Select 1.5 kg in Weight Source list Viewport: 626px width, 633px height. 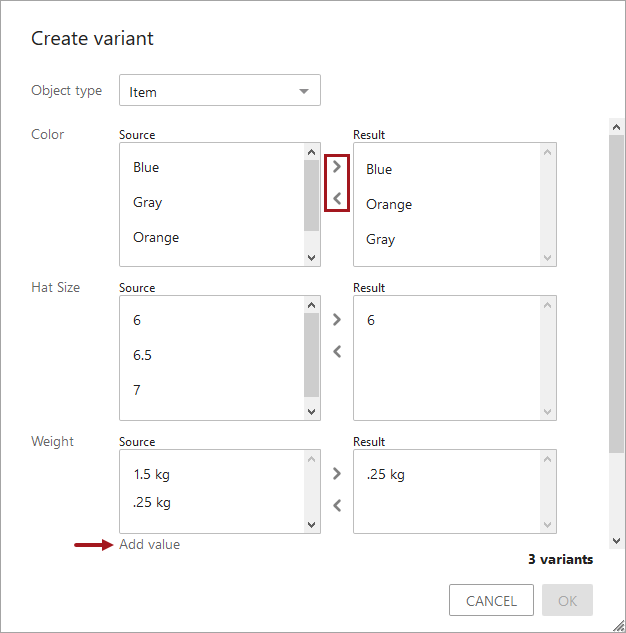[x=152, y=474]
